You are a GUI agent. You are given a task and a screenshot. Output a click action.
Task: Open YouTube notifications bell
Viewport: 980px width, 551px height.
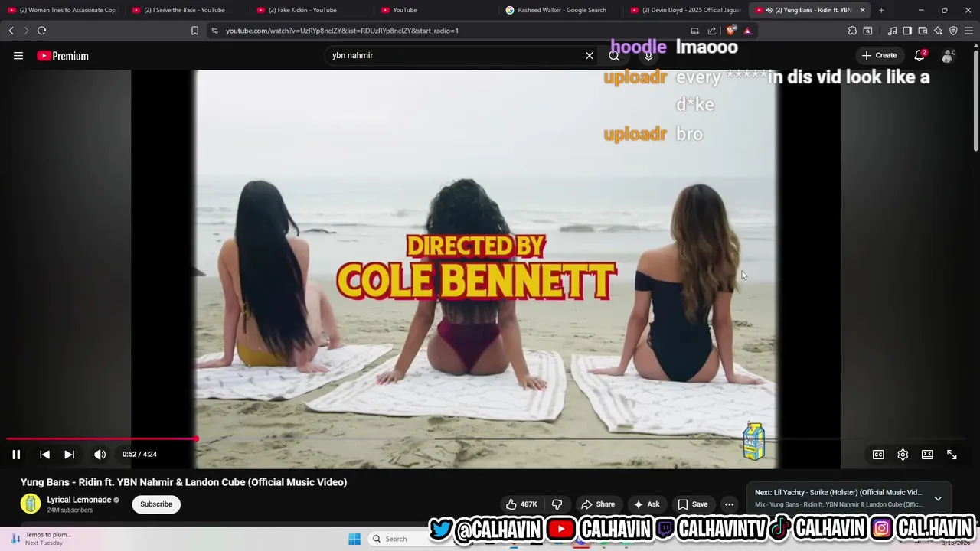coord(920,55)
